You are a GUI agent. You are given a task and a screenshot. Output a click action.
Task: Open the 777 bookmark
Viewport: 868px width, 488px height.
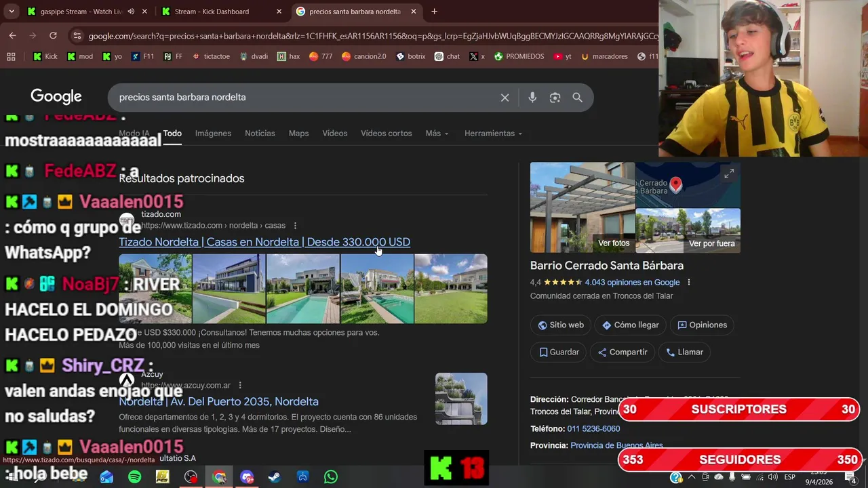[321, 56]
